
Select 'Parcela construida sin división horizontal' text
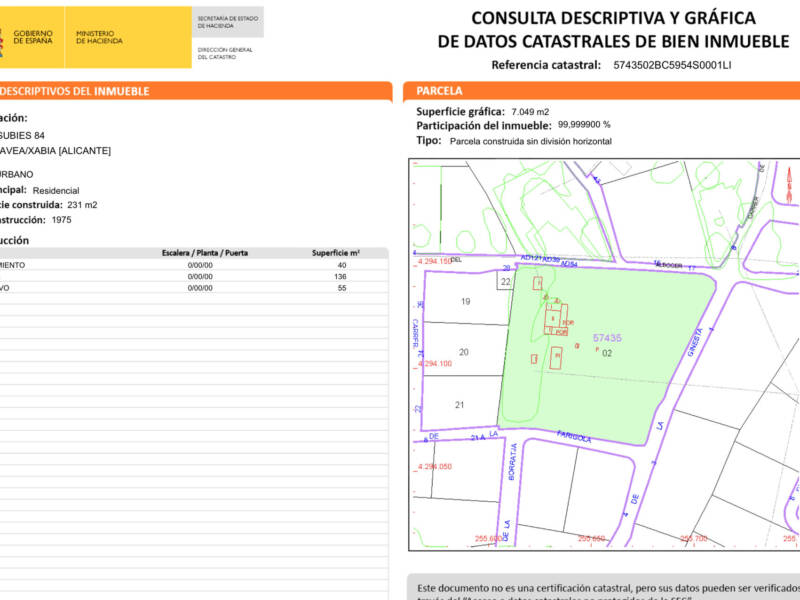[531, 141]
